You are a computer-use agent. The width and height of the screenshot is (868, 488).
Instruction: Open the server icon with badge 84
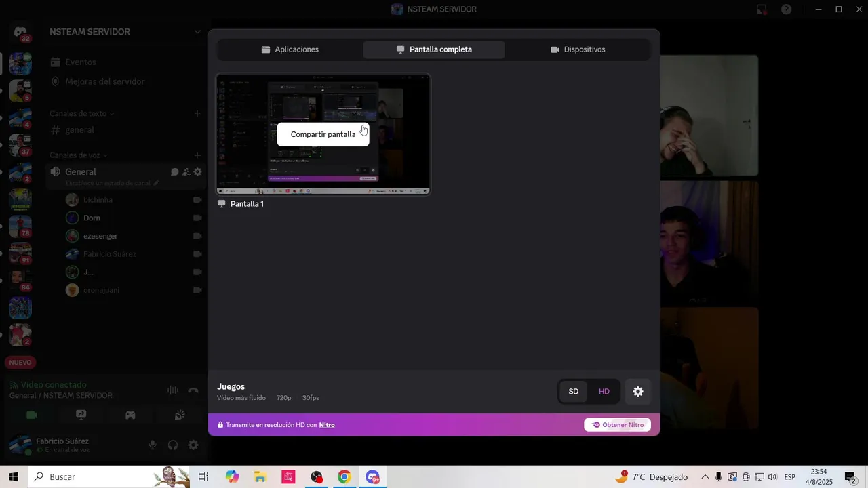pyautogui.click(x=20, y=280)
